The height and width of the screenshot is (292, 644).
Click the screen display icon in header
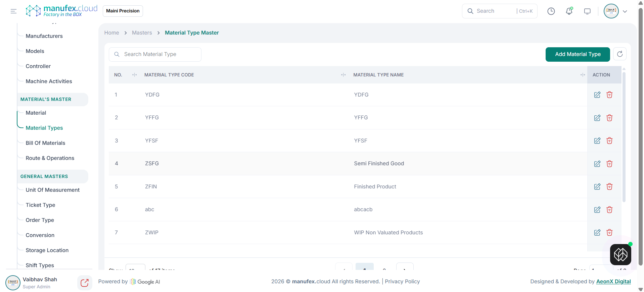[587, 11]
